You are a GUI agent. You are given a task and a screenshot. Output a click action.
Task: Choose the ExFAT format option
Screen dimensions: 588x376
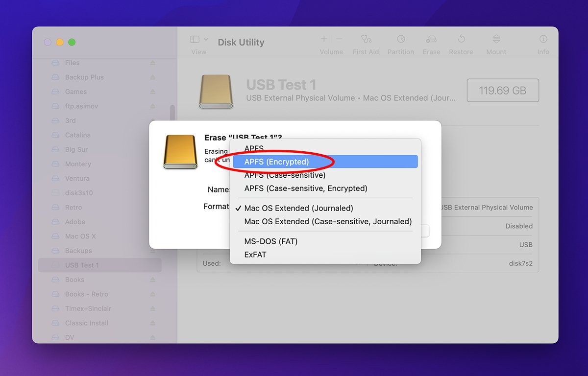(255, 255)
